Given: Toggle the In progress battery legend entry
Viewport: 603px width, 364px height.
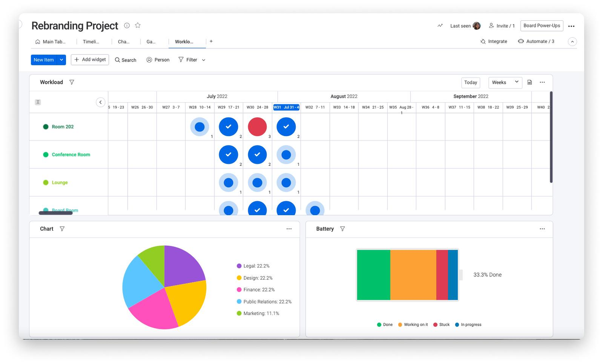Looking at the screenshot, I should point(468,324).
